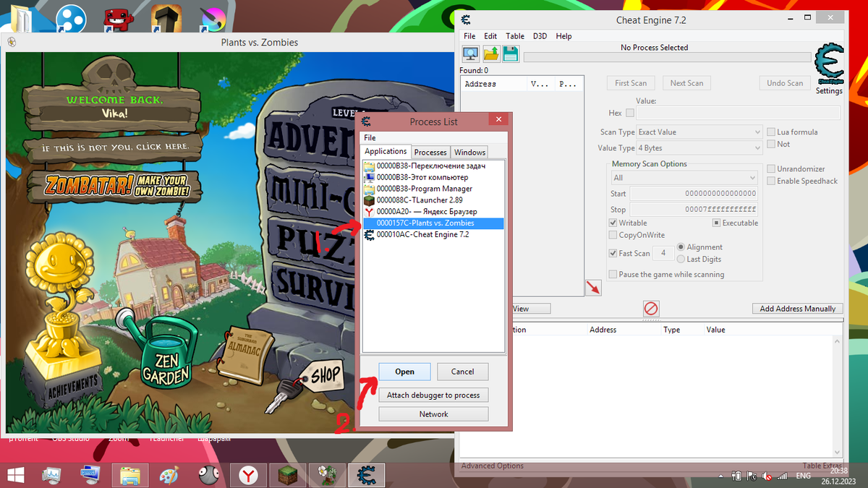Open the process selector computer icon

pyautogui.click(x=471, y=53)
